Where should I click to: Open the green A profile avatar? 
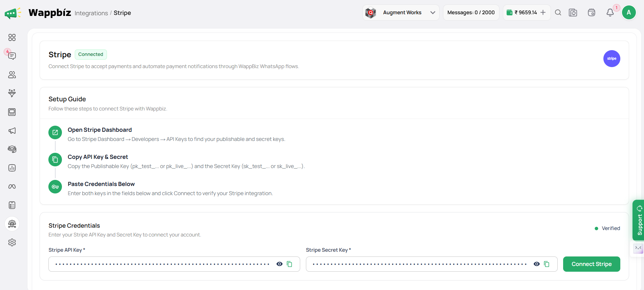point(629,13)
